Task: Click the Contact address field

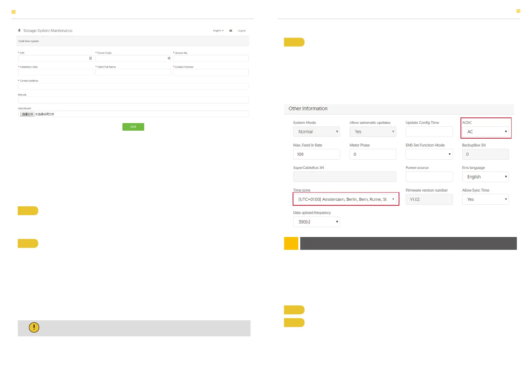Action: click(133, 86)
